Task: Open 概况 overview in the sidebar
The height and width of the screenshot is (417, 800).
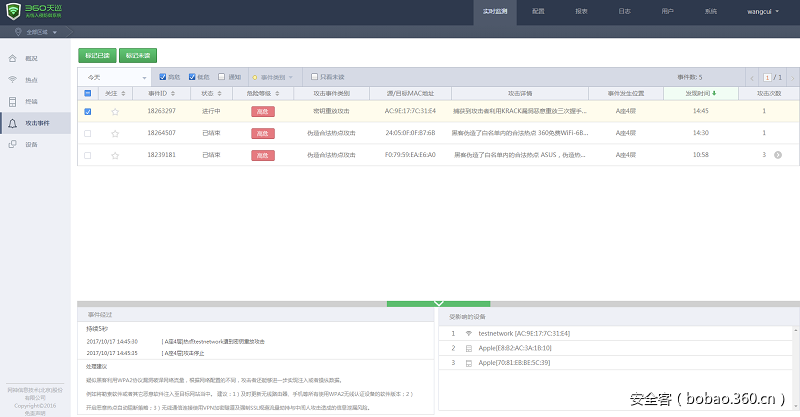Action: [x=30, y=58]
